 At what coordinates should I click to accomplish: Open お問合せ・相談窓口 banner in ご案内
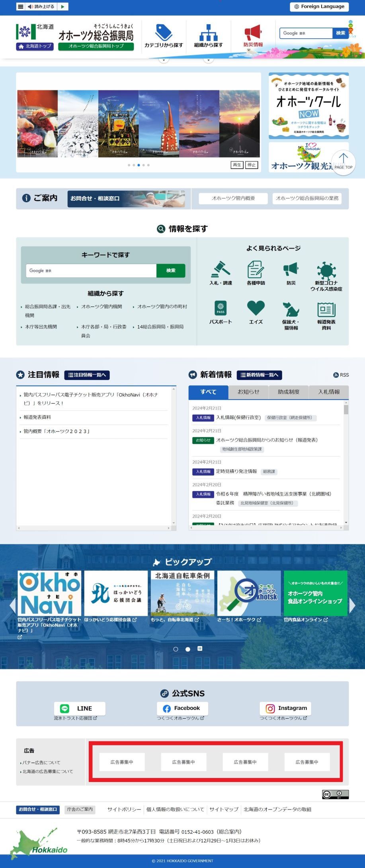[126, 198]
